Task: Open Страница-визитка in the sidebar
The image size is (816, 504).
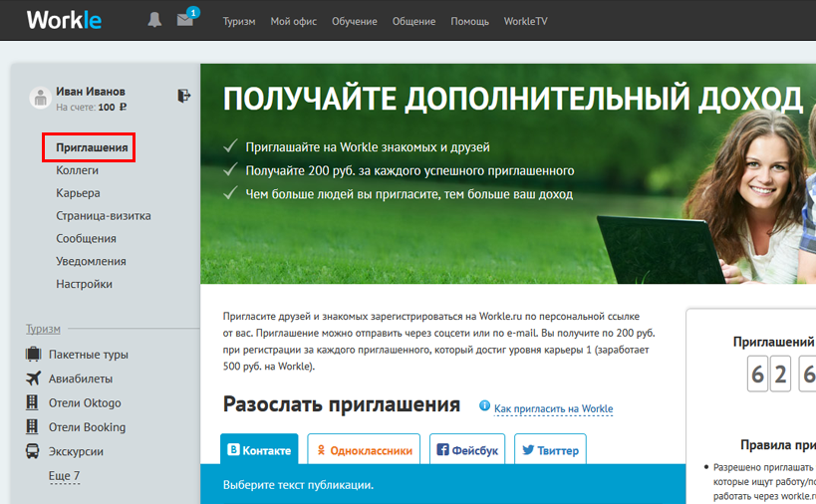Action: click(x=104, y=216)
